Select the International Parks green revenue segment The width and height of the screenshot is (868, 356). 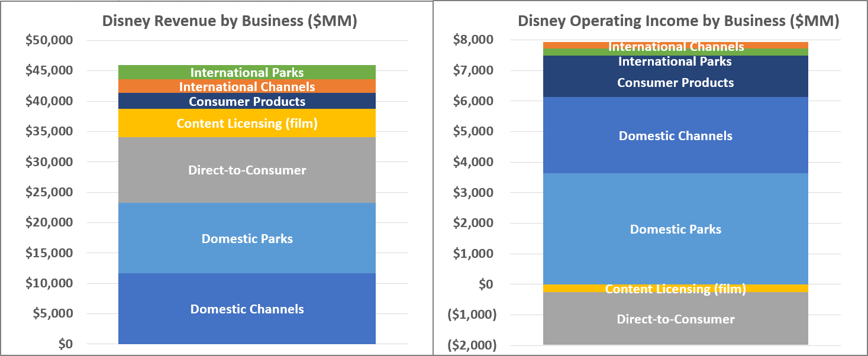coord(247,72)
